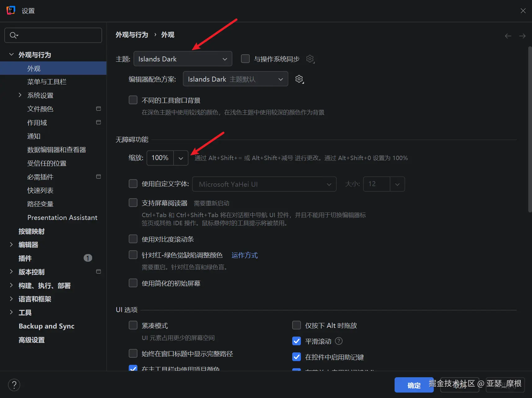Click the project-level icon beside 版本控制
The width and height of the screenshot is (532, 398).
[x=99, y=271]
